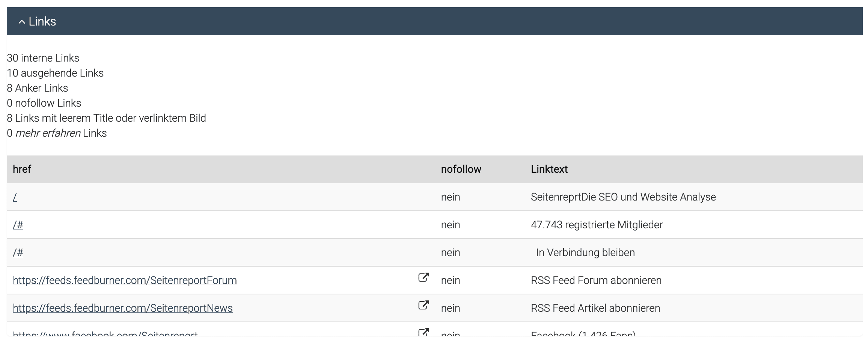Open the facebook.com/Seitenreport link

point(105,333)
